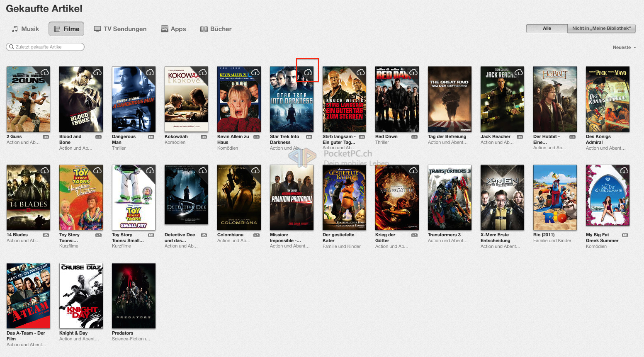Viewport: 644px width, 357px height.
Task: Download Knight & Day cloud icon
Action: click(97, 269)
